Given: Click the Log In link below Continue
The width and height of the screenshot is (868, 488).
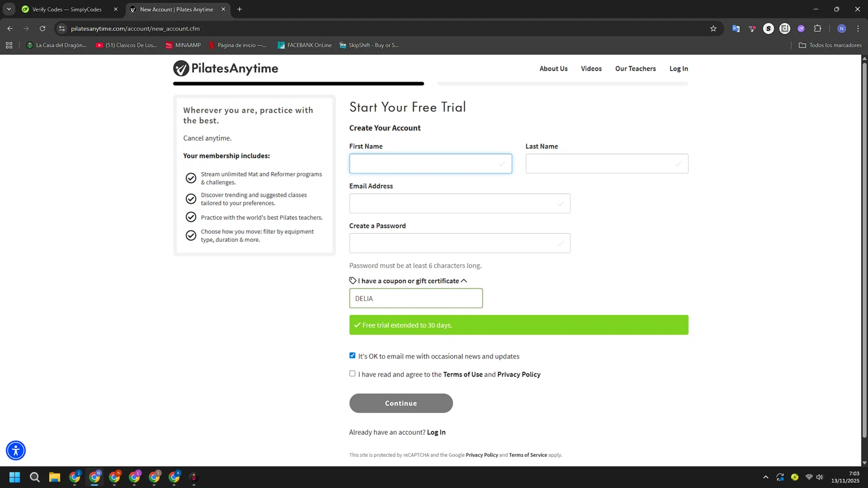Looking at the screenshot, I should point(436,432).
